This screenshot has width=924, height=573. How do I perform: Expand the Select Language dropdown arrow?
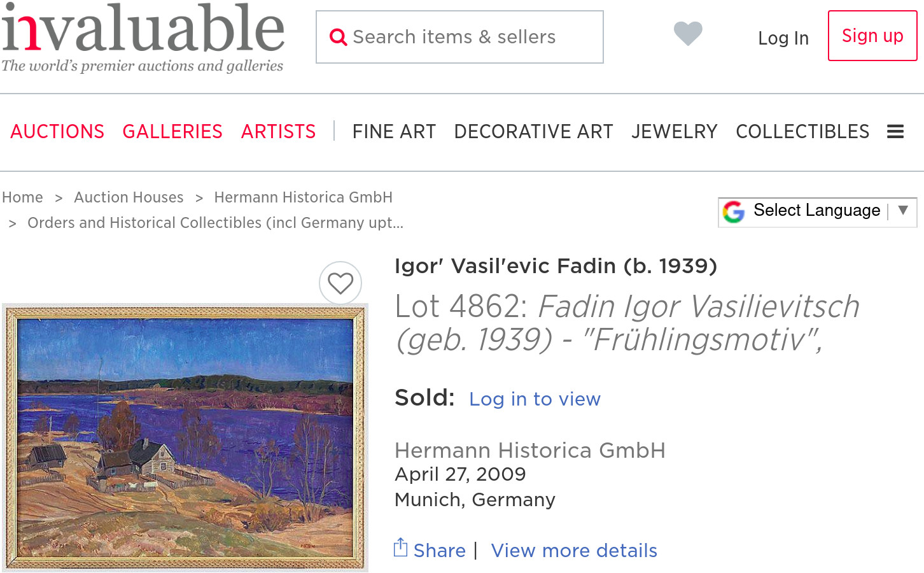tap(902, 210)
